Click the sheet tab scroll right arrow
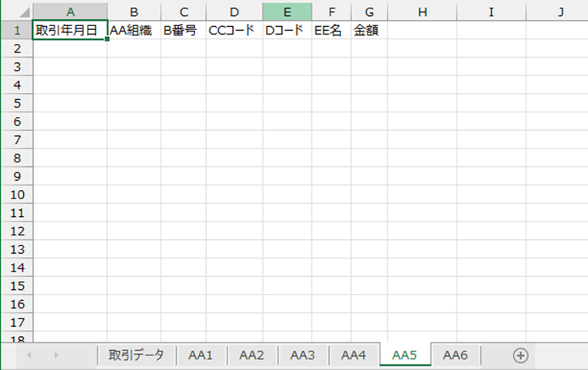The image size is (588, 370). coord(56,355)
